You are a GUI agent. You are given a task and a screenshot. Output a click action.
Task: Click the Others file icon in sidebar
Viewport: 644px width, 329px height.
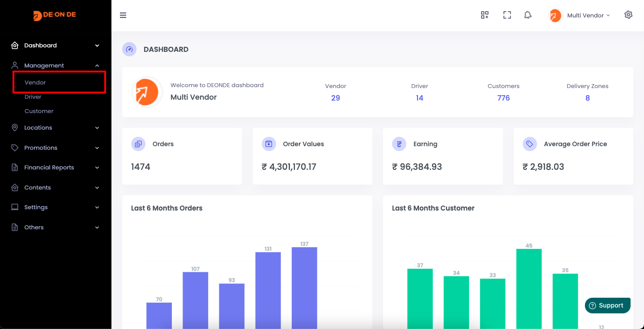coord(15,228)
